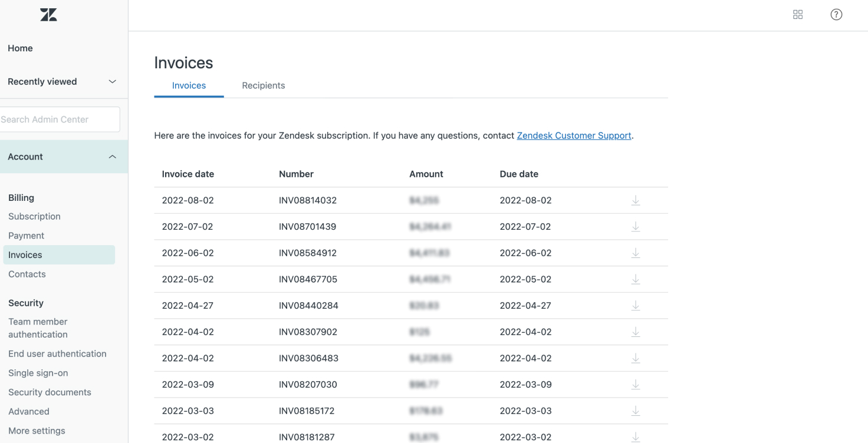Viewport: 868px width, 443px height.
Task: Click the Search Admin Center field
Action: [x=59, y=120]
